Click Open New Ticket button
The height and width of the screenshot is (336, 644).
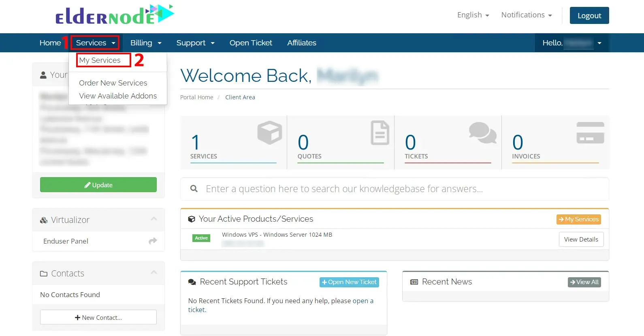tap(349, 282)
